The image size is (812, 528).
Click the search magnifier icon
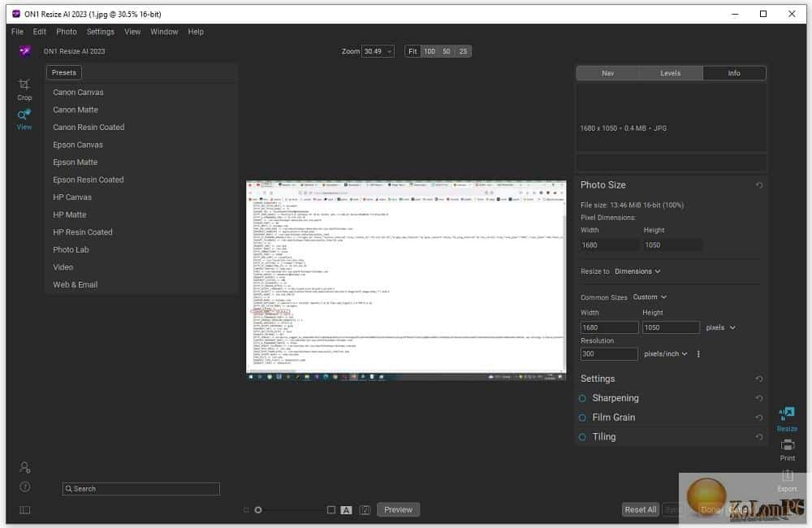click(68, 489)
